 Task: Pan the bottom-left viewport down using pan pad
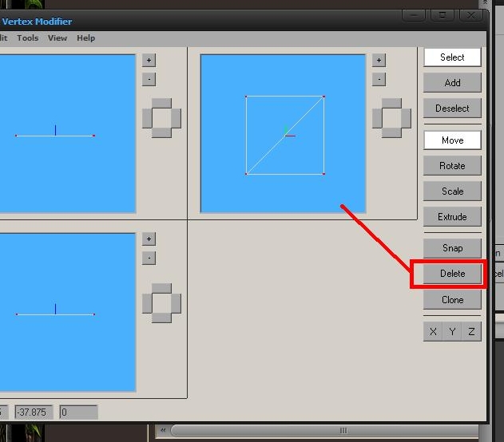(x=161, y=318)
